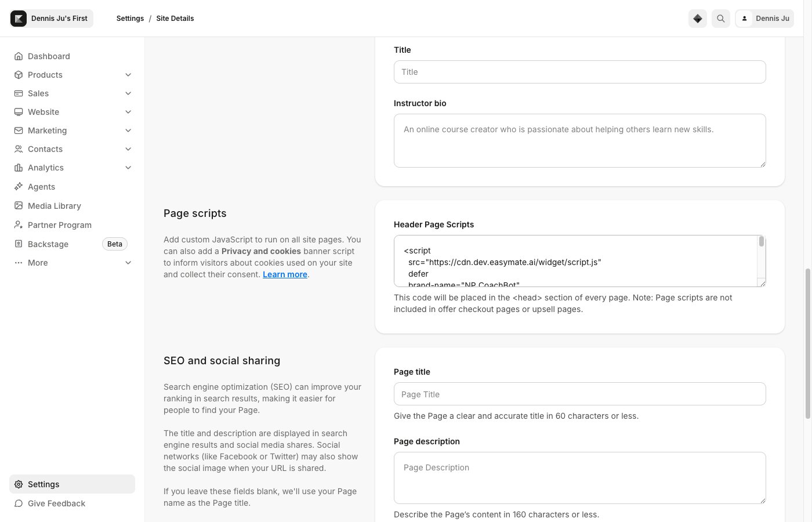
Task: Click the 'Page scripts' section heading
Action: point(195,213)
